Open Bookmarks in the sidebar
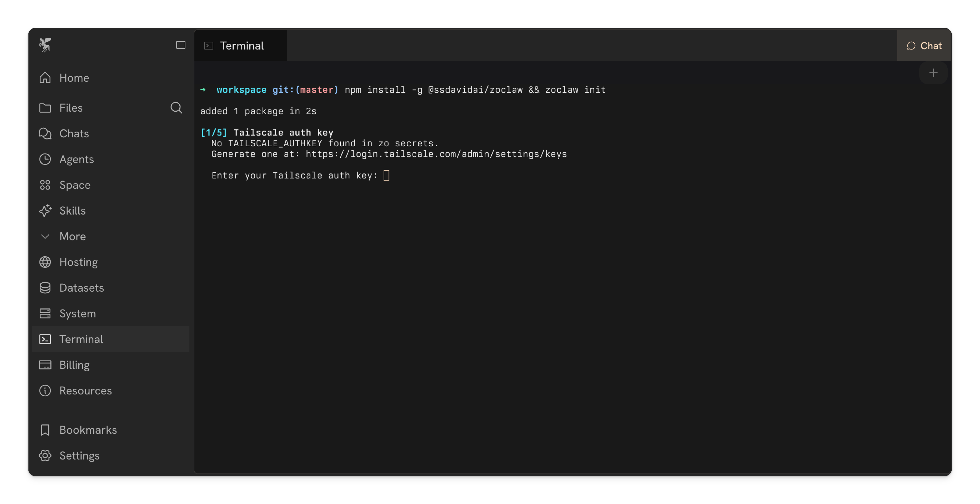Image resolution: width=980 pixels, height=504 pixels. coord(88,430)
